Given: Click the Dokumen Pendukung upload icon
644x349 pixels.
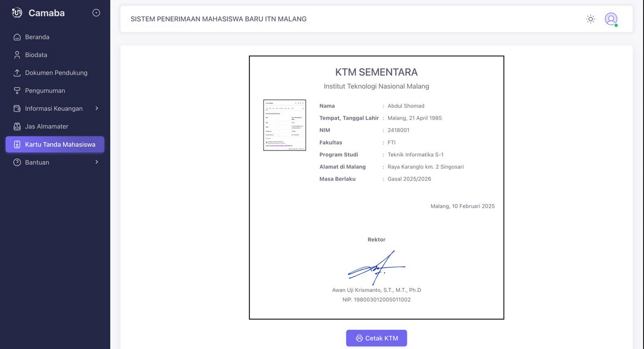Looking at the screenshot, I should (17, 73).
